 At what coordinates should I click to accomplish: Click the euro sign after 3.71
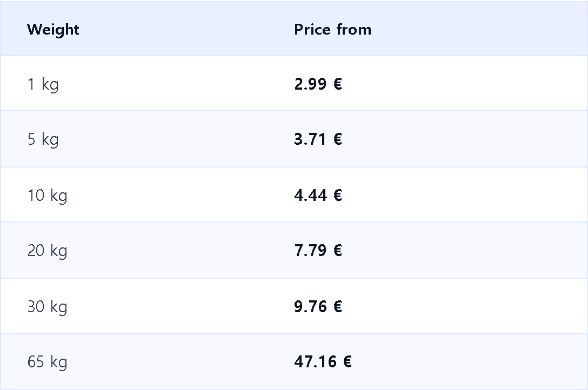pyautogui.click(x=337, y=139)
